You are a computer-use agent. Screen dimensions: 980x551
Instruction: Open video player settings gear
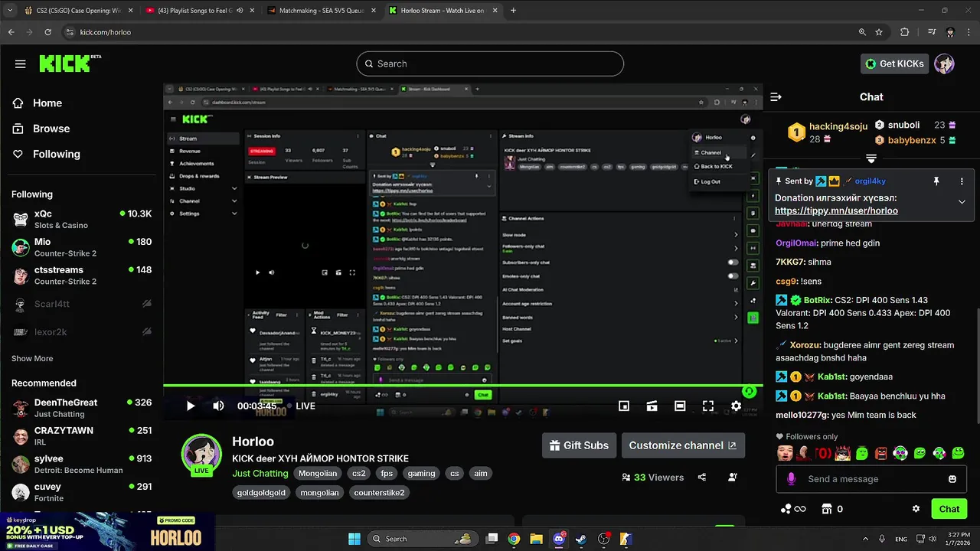pos(736,406)
